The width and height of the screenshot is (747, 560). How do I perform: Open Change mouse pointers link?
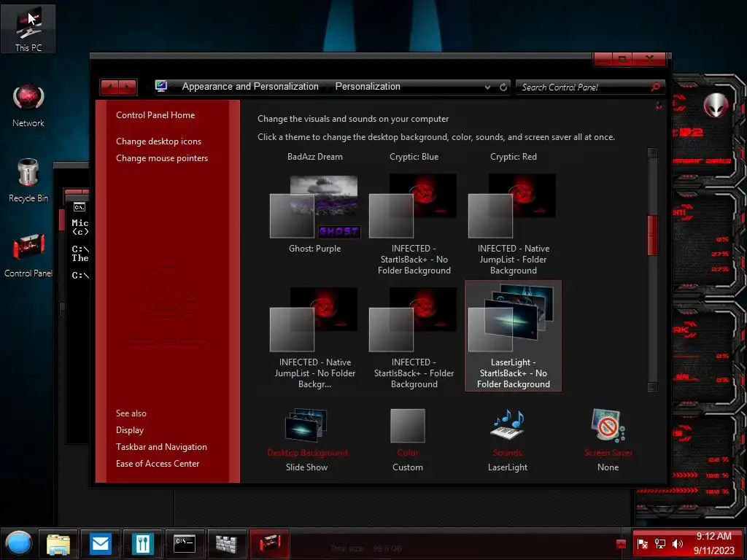[161, 158]
